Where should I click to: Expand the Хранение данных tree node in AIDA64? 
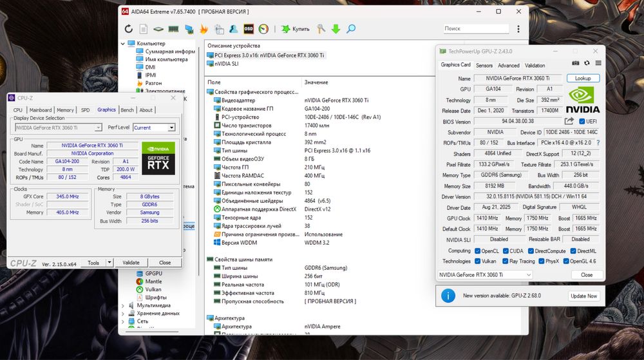coord(123,313)
